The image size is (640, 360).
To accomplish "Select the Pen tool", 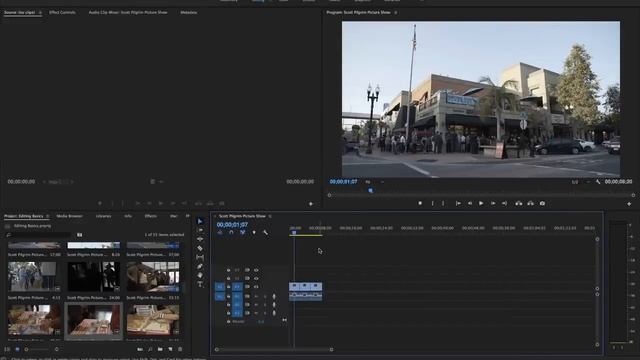I will (x=200, y=266).
